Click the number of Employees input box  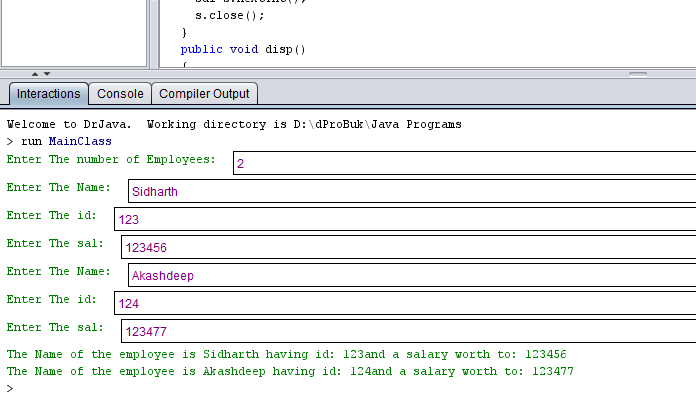(x=460, y=163)
